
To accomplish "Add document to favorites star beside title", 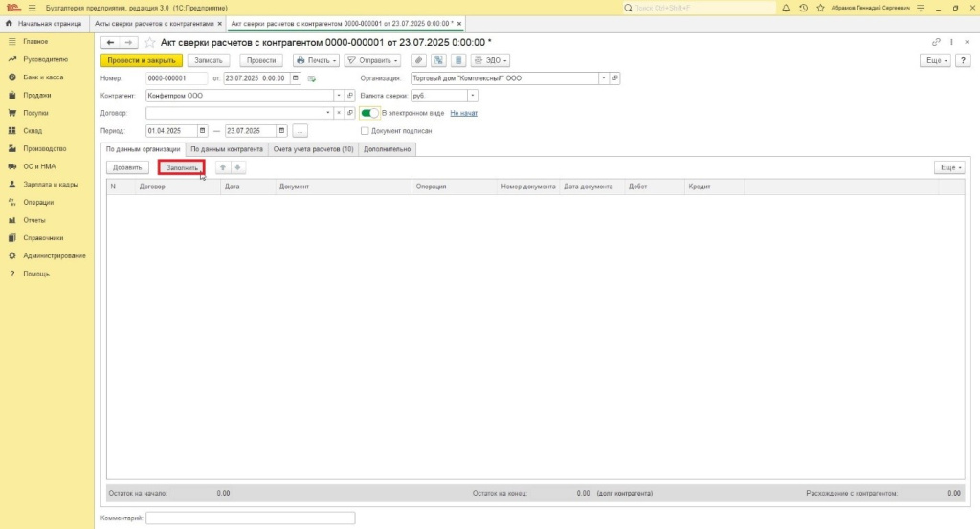I will (149, 42).
